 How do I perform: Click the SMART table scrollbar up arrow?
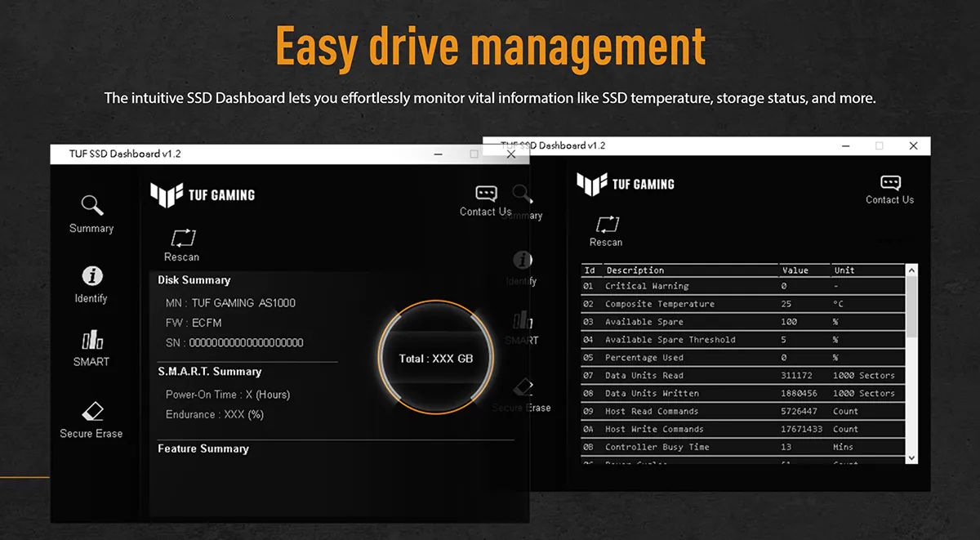click(x=911, y=270)
